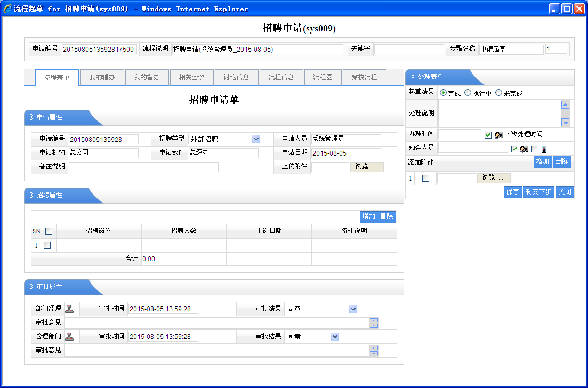Switch to the 流程图 tab
The image size is (588, 388).
[323, 77]
